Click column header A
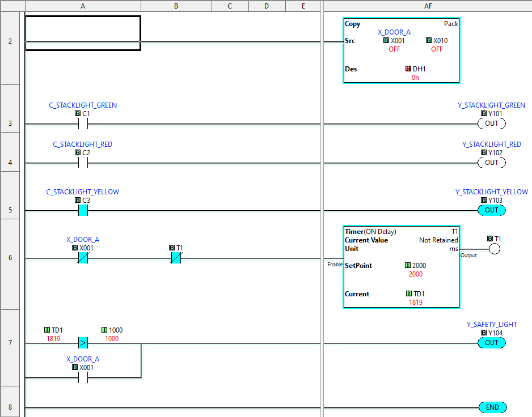Screen dimensions: 532x417 point(83,6)
